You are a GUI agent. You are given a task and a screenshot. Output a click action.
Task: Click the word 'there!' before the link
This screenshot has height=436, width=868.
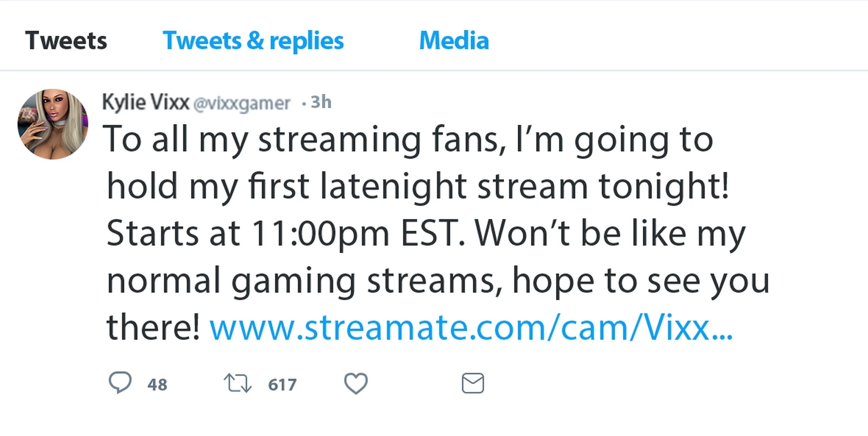pyautogui.click(x=153, y=327)
